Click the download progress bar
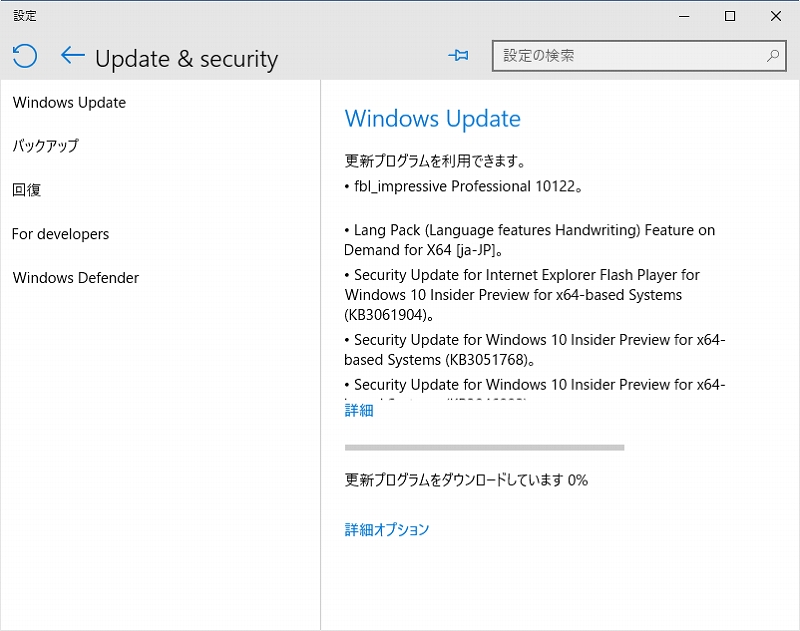 click(x=484, y=447)
